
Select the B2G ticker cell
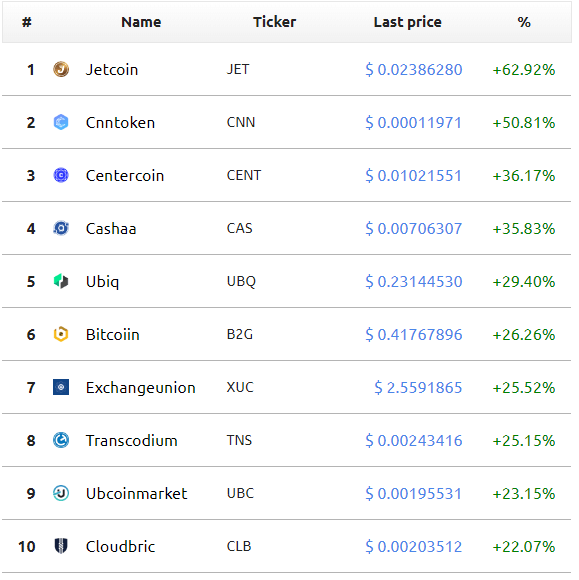click(240, 334)
